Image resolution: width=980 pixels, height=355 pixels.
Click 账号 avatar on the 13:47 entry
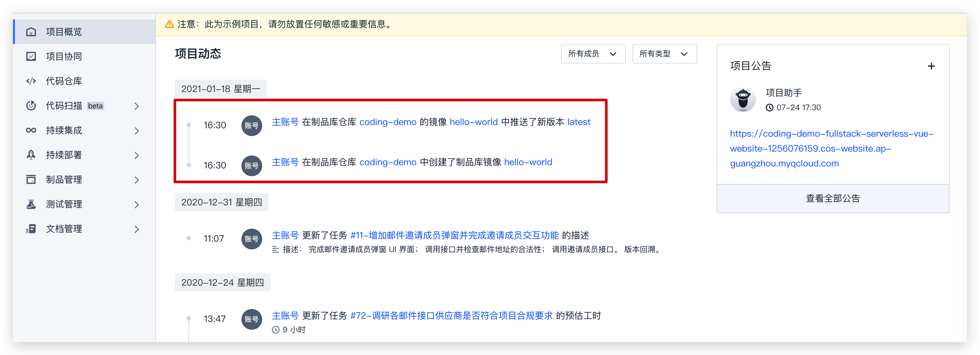click(251, 319)
